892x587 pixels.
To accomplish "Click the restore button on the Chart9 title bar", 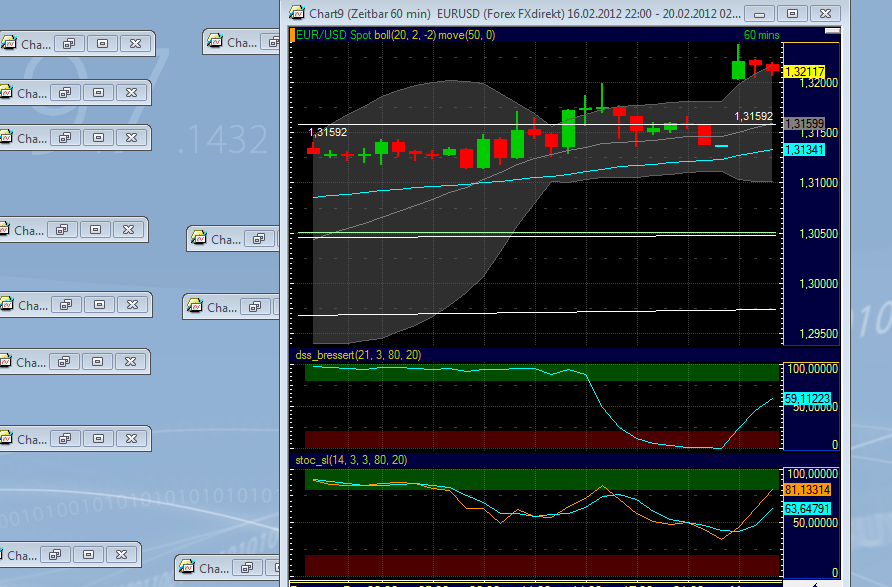I will [x=791, y=14].
